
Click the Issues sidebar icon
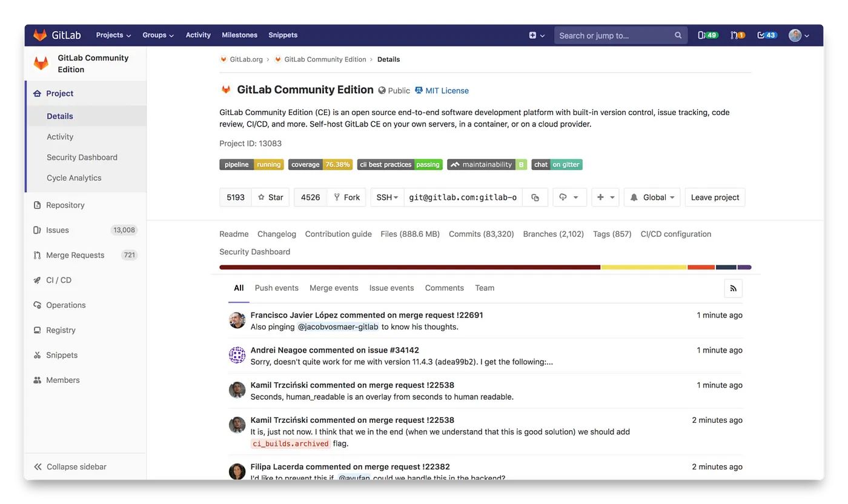coord(37,230)
